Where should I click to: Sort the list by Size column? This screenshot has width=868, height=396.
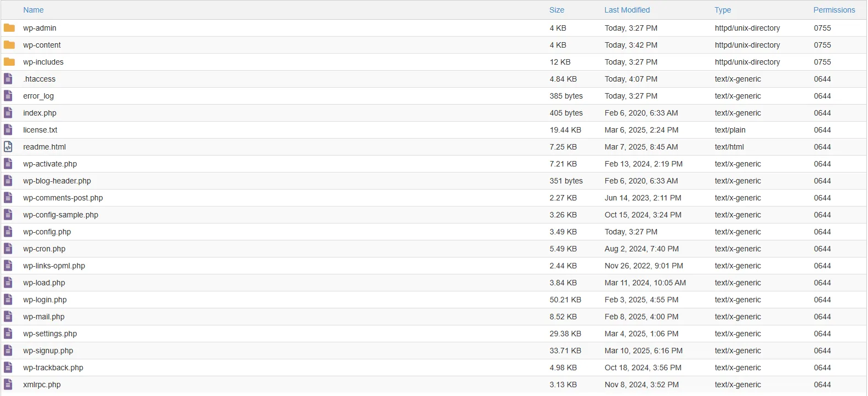557,10
